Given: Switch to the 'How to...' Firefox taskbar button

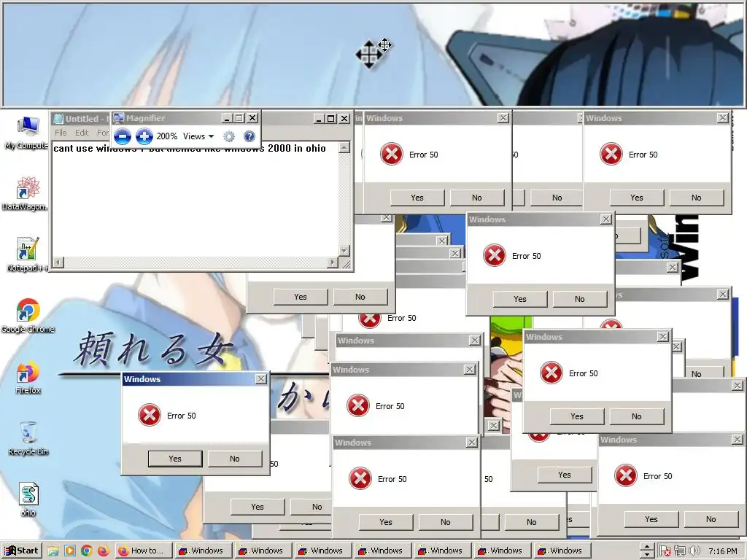Looking at the screenshot, I should coord(143,551).
